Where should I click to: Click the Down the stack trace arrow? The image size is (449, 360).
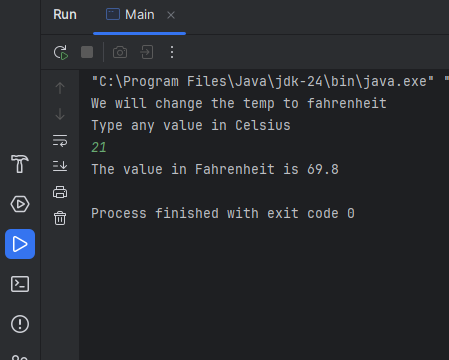60,114
